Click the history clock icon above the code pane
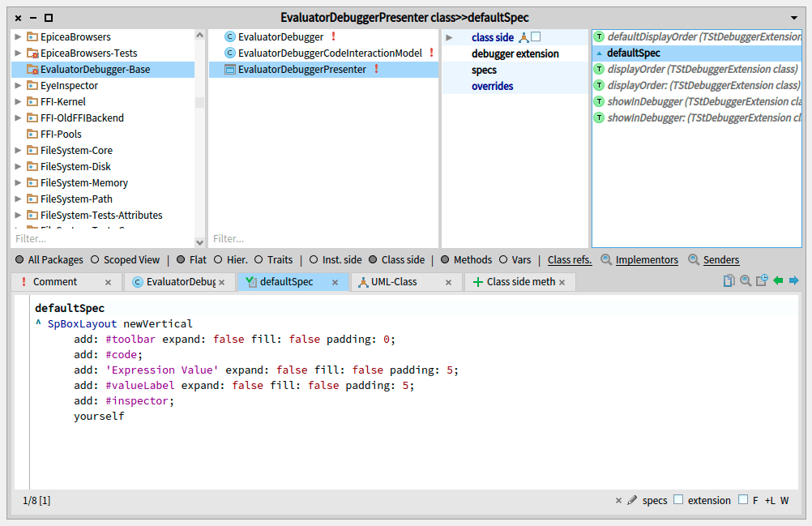Viewport: 812px width, 526px height. (762, 281)
